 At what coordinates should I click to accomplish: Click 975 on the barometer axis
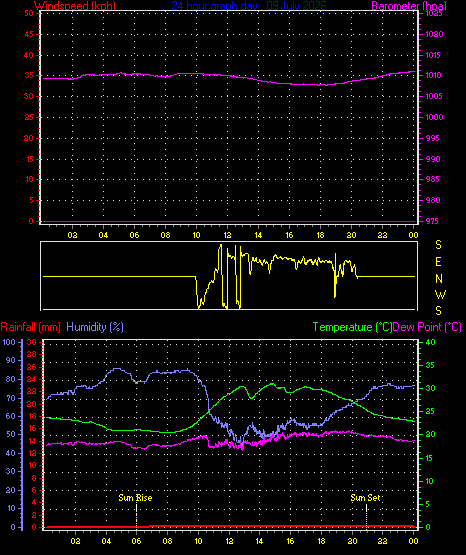[x=432, y=221]
